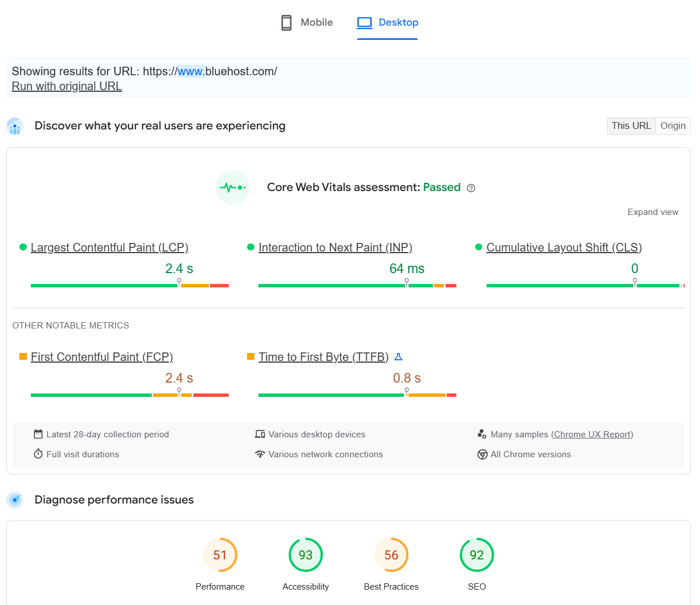Click the Performance score gauge showing 51

tap(220, 554)
